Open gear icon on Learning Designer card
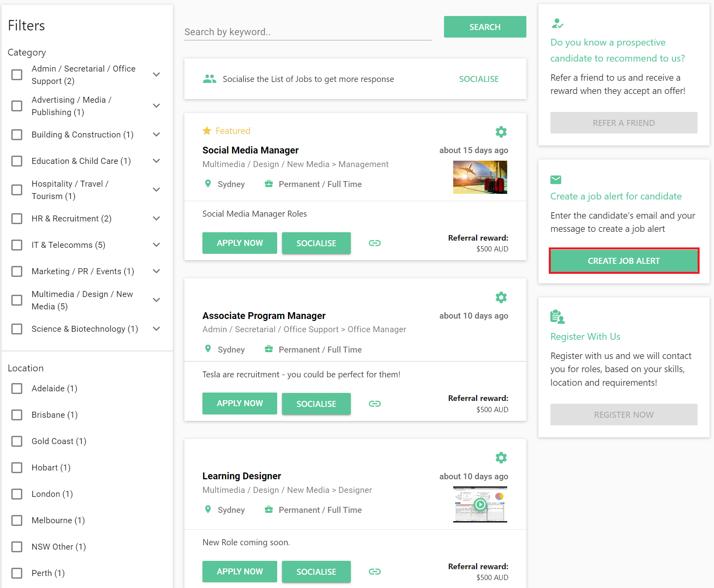Screen dimensions: 714x588 pos(501,458)
